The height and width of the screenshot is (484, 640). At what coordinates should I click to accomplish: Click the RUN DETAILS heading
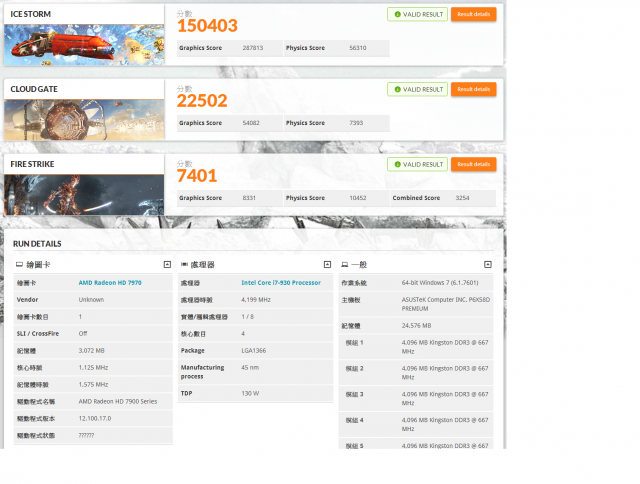(37, 244)
